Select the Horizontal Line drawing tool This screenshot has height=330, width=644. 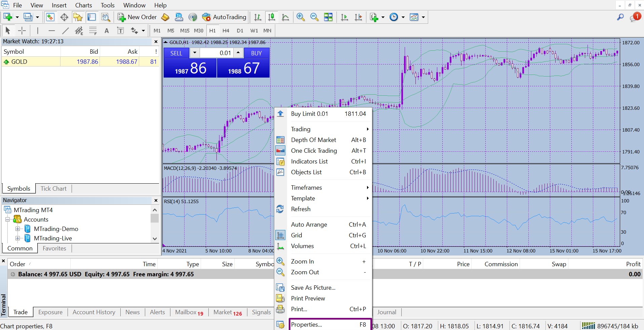[x=51, y=31]
